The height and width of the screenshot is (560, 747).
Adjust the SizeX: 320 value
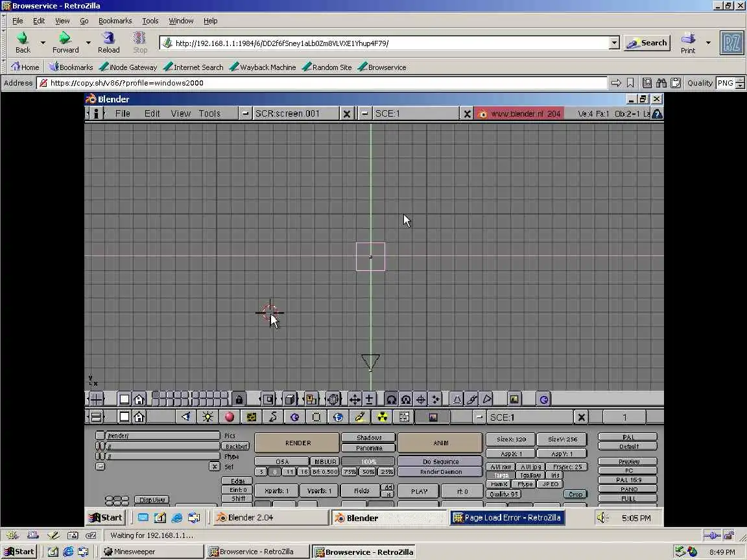coord(511,439)
